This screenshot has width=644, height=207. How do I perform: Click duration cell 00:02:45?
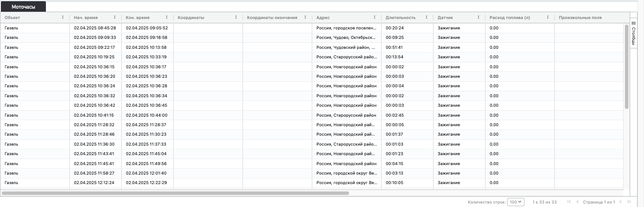pyautogui.click(x=395, y=115)
